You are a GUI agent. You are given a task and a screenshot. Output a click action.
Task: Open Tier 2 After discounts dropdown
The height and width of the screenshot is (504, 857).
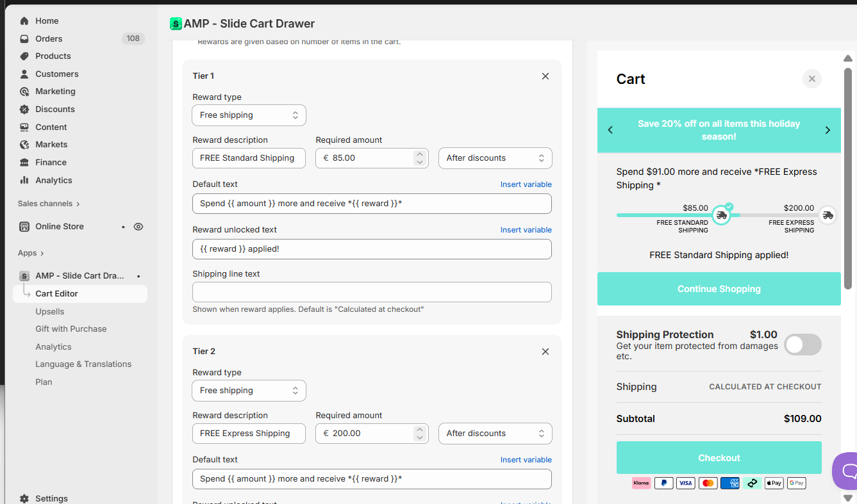(495, 434)
